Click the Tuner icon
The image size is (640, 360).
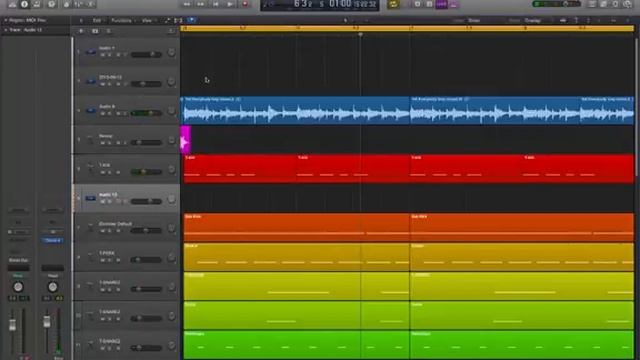click(x=429, y=4)
